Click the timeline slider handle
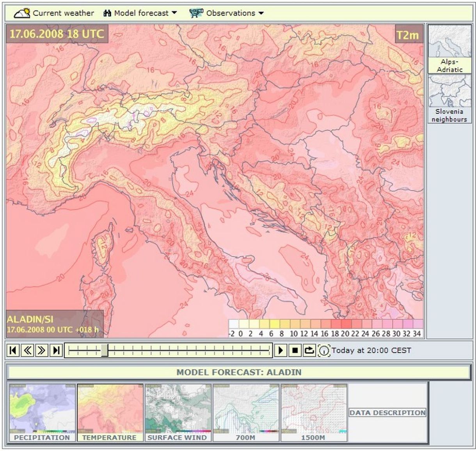The width and height of the screenshot is (476, 451). tap(105, 350)
